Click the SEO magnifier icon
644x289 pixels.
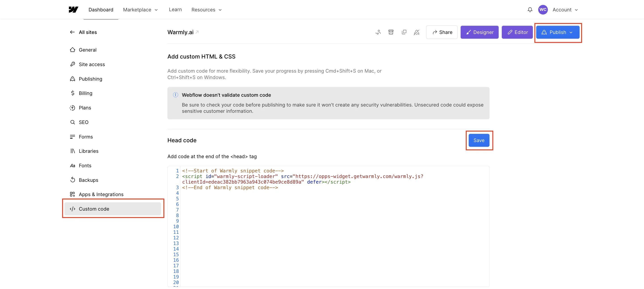click(72, 122)
